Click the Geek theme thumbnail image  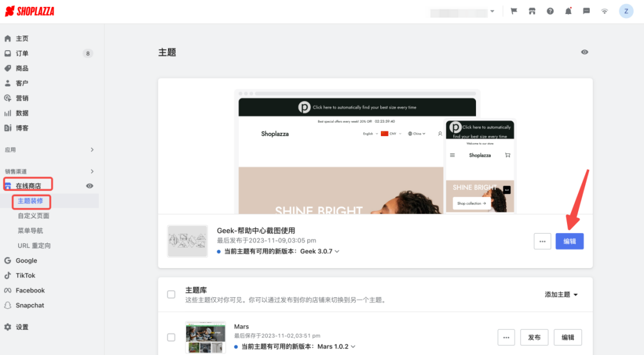[x=187, y=241]
